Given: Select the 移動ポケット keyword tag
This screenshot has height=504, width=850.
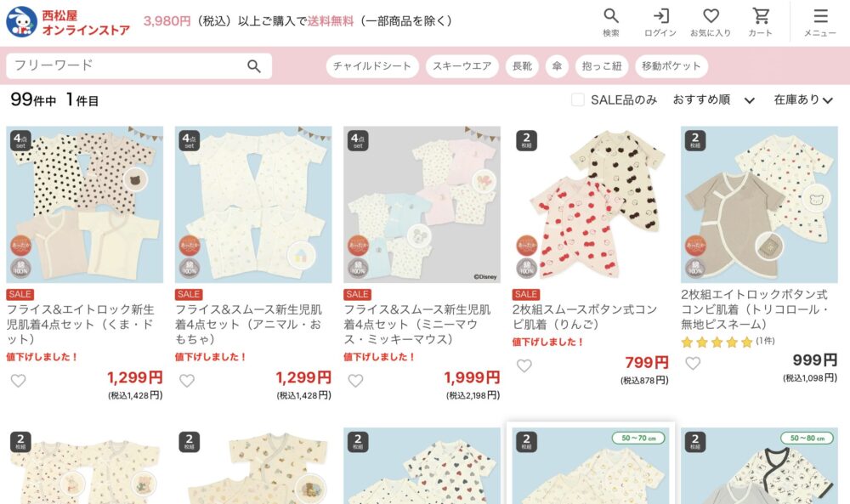Looking at the screenshot, I should [x=671, y=66].
